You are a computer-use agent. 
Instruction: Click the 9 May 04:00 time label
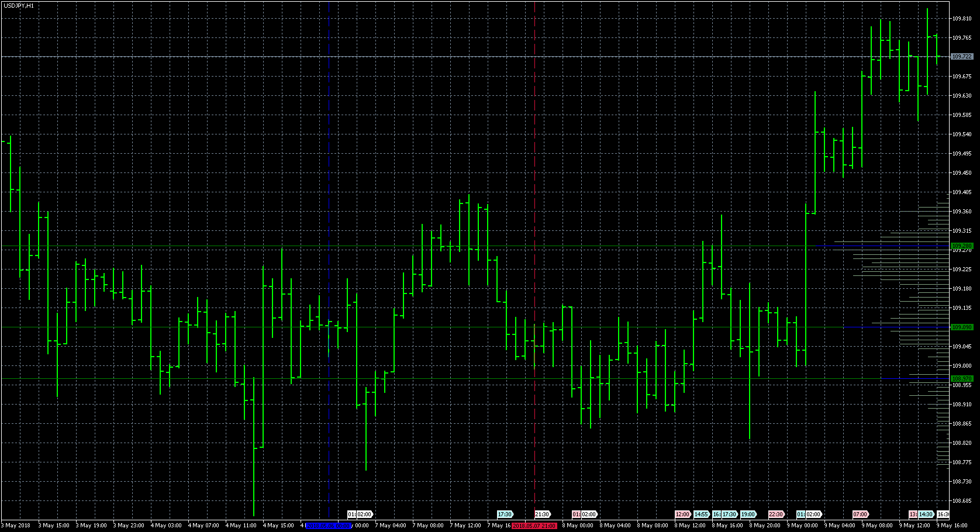[840, 526]
